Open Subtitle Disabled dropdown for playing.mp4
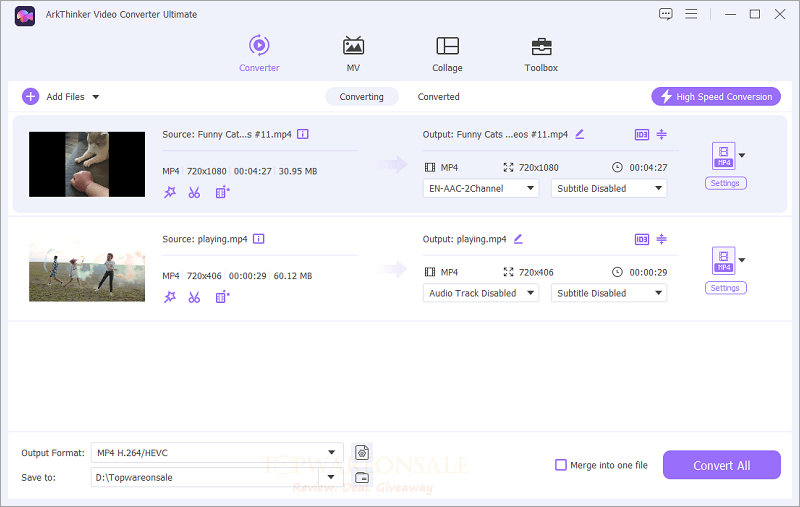800x507 pixels. click(609, 293)
